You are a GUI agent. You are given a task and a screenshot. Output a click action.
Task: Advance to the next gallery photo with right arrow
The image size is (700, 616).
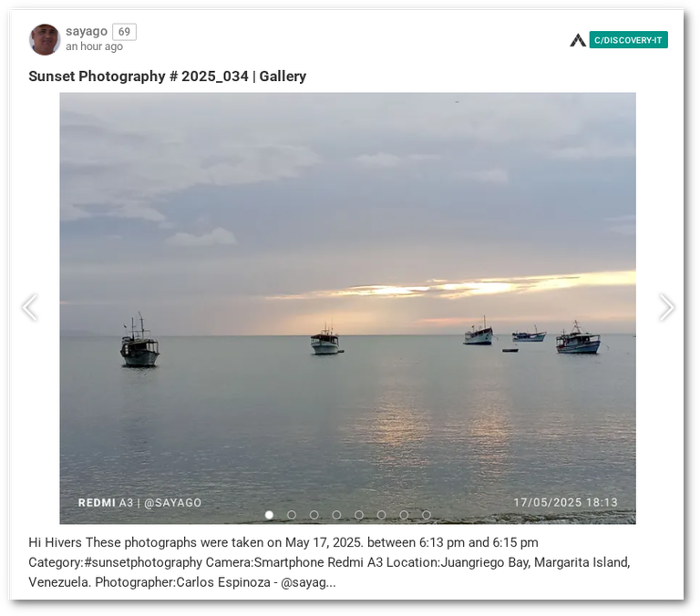[666, 307]
